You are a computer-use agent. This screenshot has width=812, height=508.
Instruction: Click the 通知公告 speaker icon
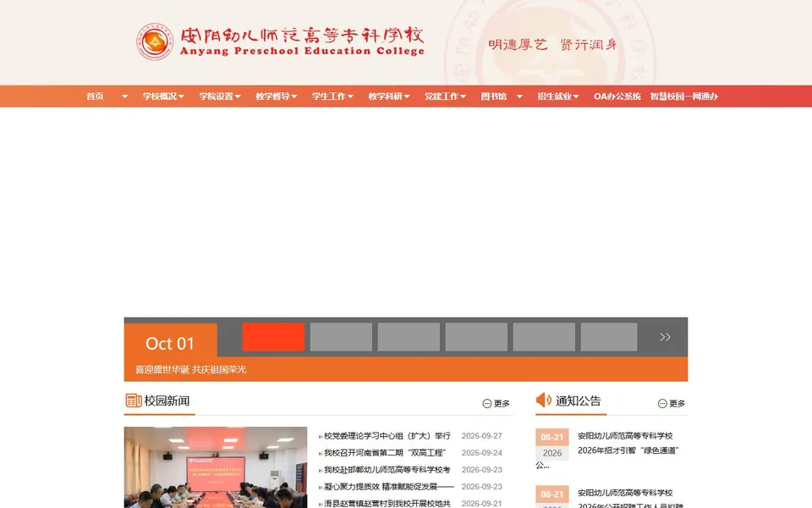pyautogui.click(x=544, y=400)
